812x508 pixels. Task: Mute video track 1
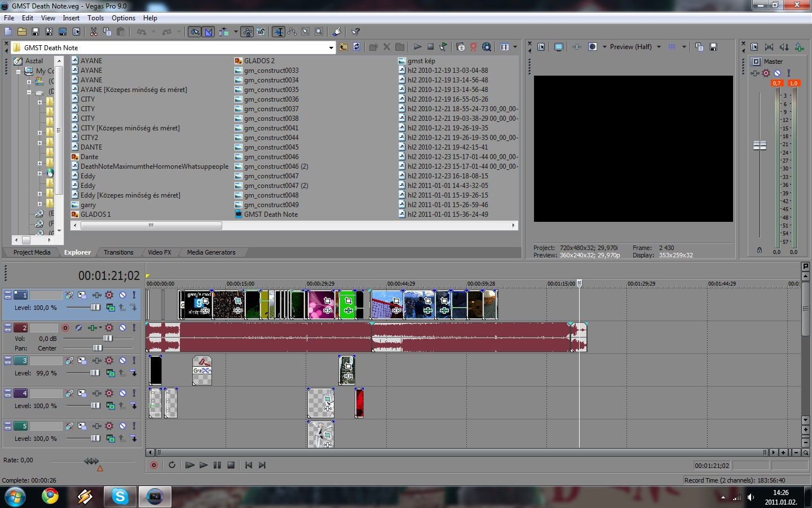click(x=122, y=295)
